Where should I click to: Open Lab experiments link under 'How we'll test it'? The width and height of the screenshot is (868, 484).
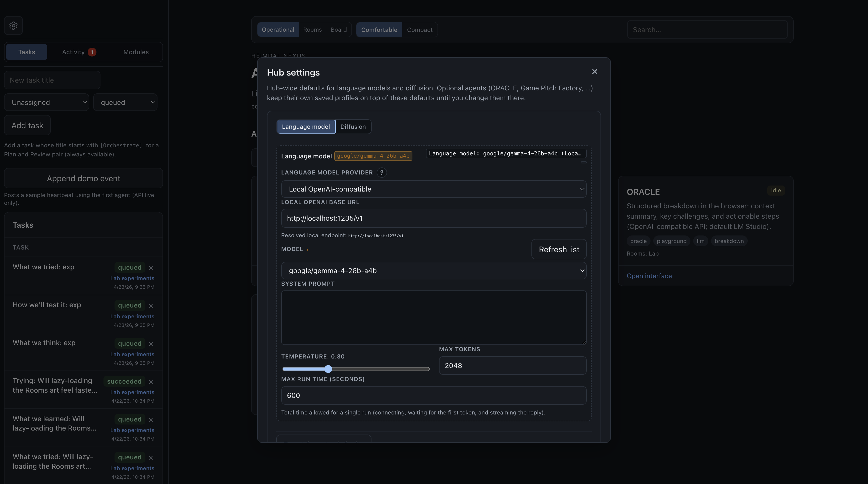point(132,316)
